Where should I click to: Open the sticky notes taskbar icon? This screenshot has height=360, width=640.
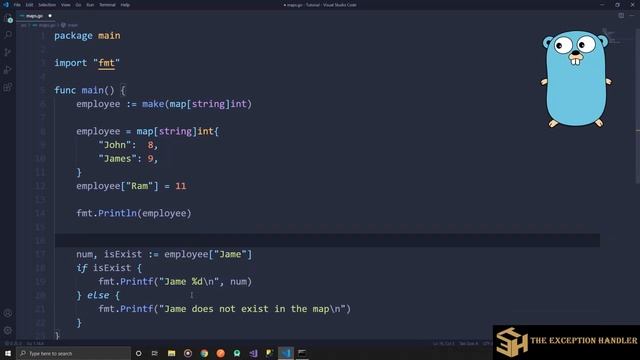tap(269, 353)
